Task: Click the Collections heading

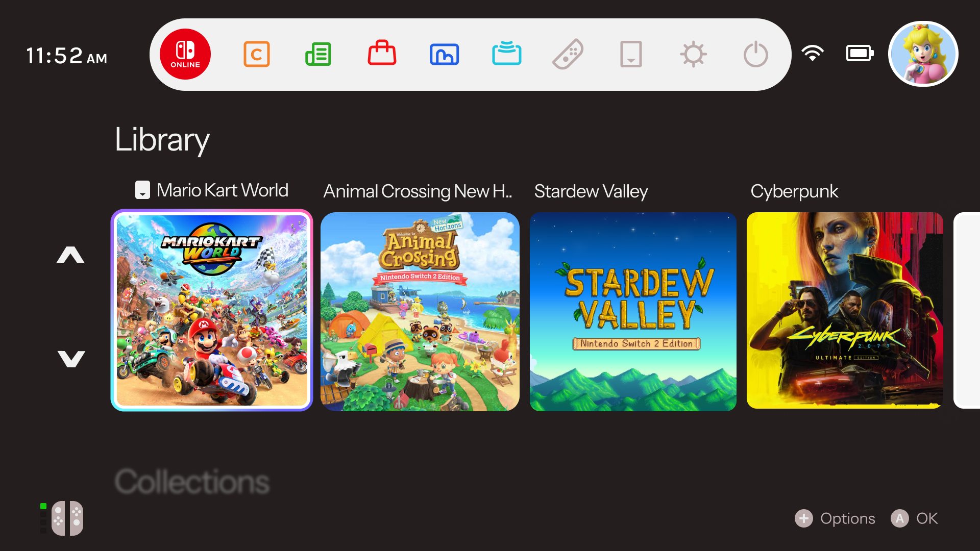Action: tap(192, 482)
